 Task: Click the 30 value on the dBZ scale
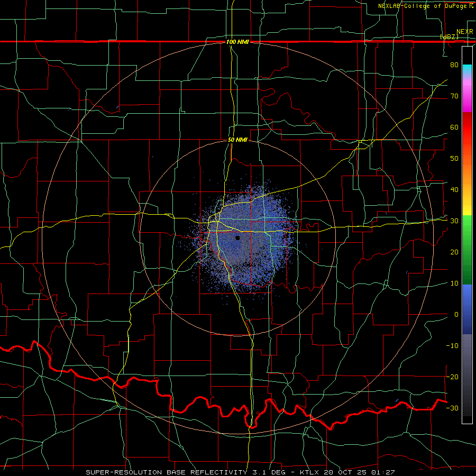[454, 221]
